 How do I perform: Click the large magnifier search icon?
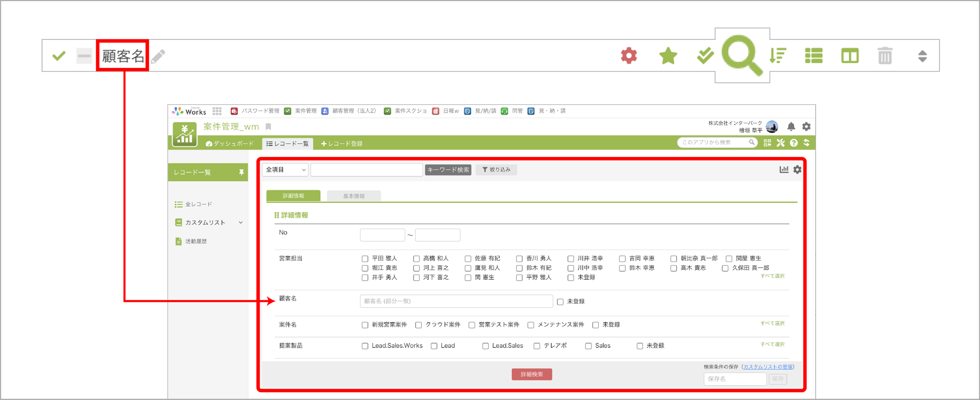(x=742, y=55)
